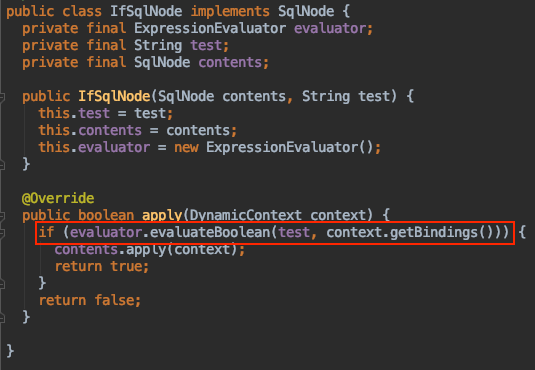Collapse the IfSqlNode constructor fold marker
This screenshot has width=535, height=370.
point(2,97)
